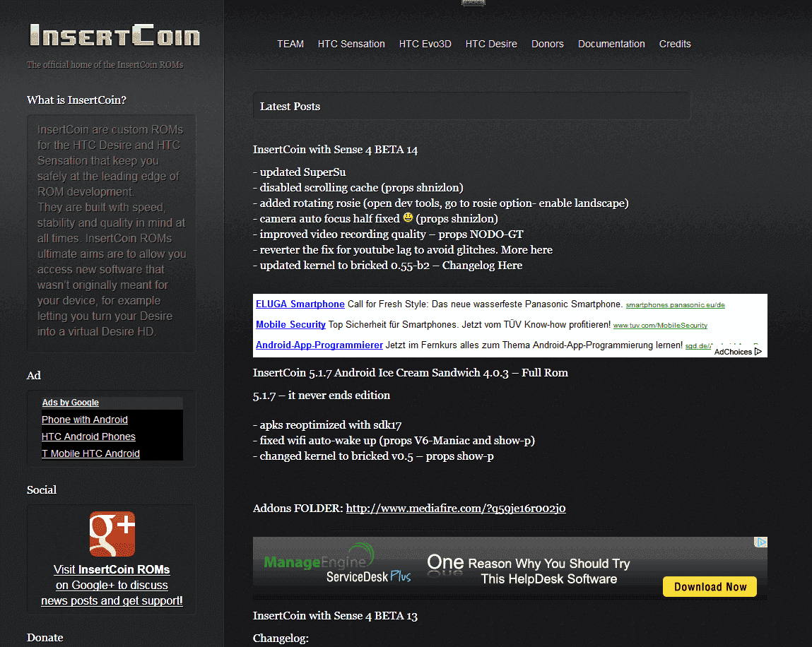
Task: Open InsertCoin with Sense 4 BETA 14 post
Action: tap(335, 150)
